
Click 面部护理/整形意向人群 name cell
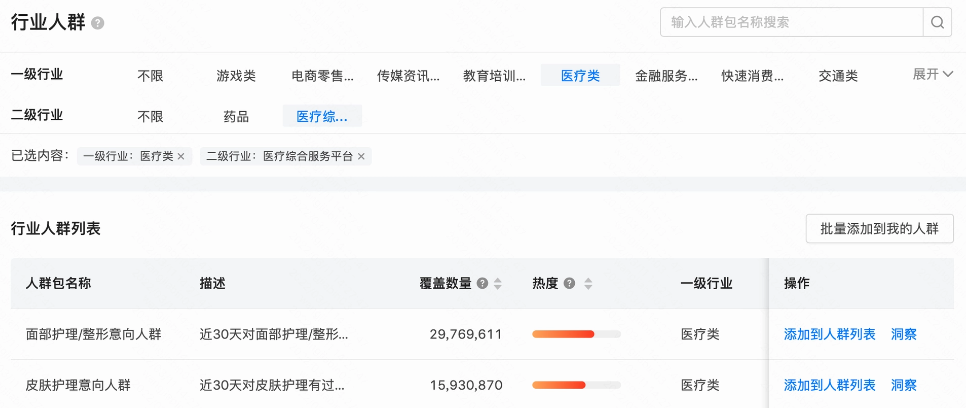93,335
